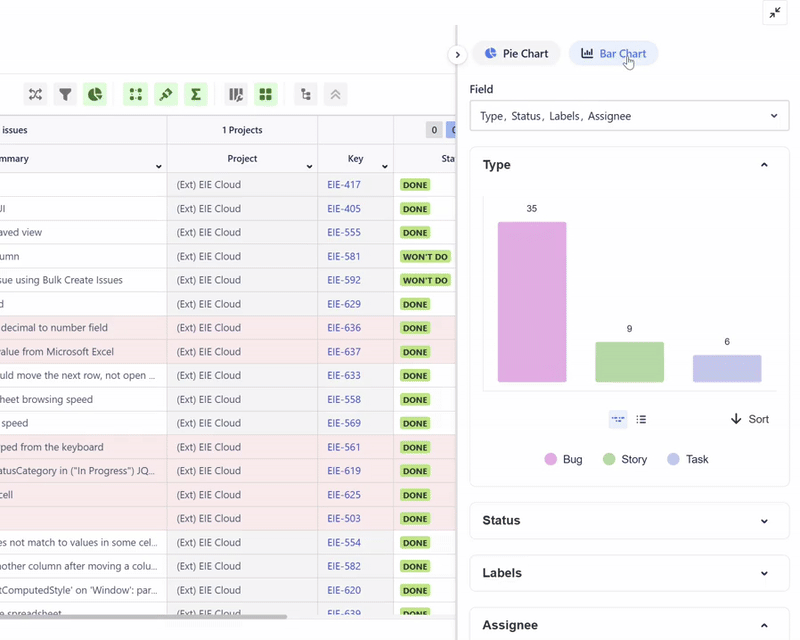Image resolution: width=800 pixels, height=640 pixels.
Task: Click the green pin toolbar icon
Action: (x=166, y=95)
